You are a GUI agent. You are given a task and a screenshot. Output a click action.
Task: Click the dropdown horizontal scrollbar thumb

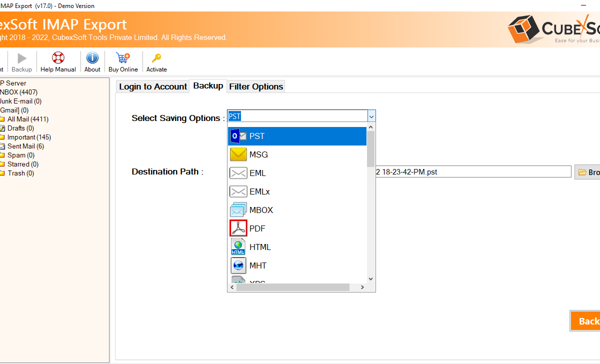pos(292,287)
